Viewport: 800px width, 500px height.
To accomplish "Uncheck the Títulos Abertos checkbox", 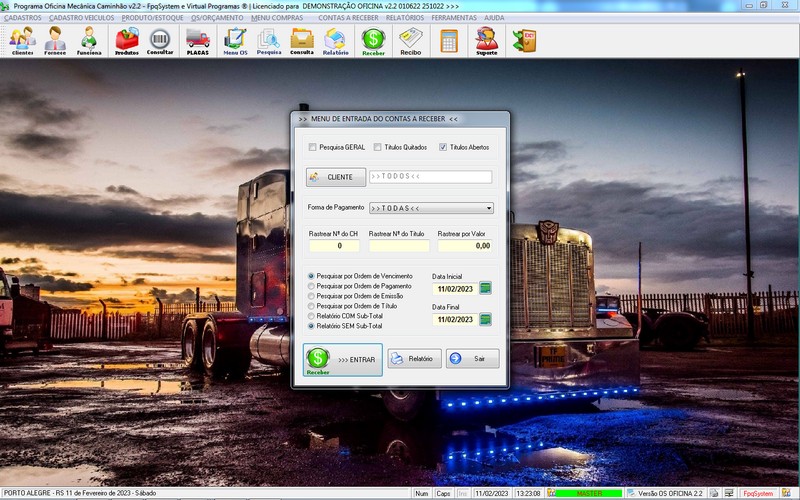I will pos(442,147).
